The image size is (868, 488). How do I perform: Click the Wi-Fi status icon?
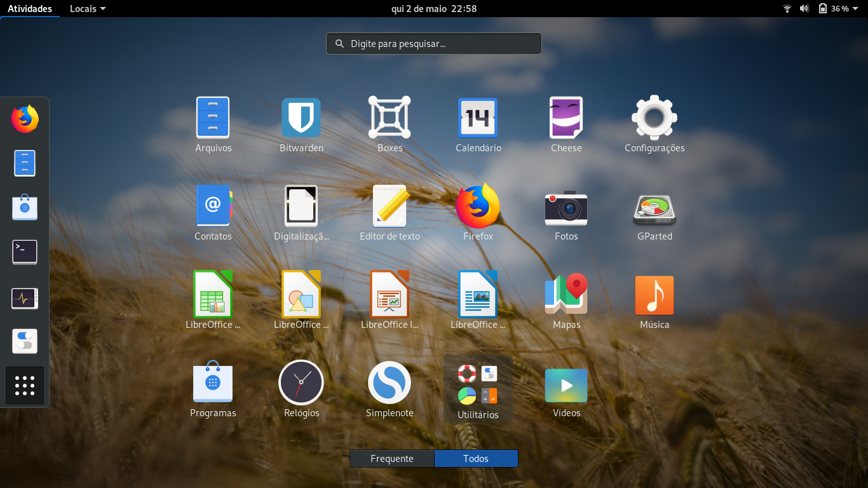point(787,8)
